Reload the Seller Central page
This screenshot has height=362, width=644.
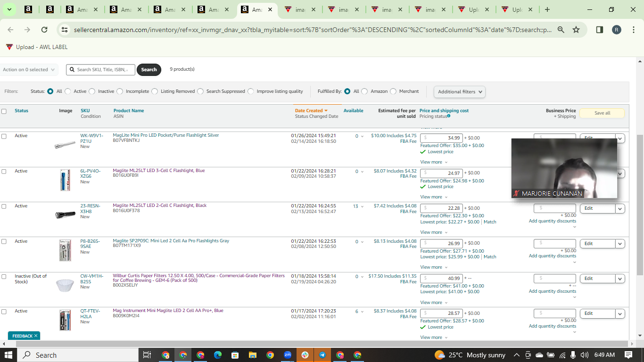click(44, 30)
